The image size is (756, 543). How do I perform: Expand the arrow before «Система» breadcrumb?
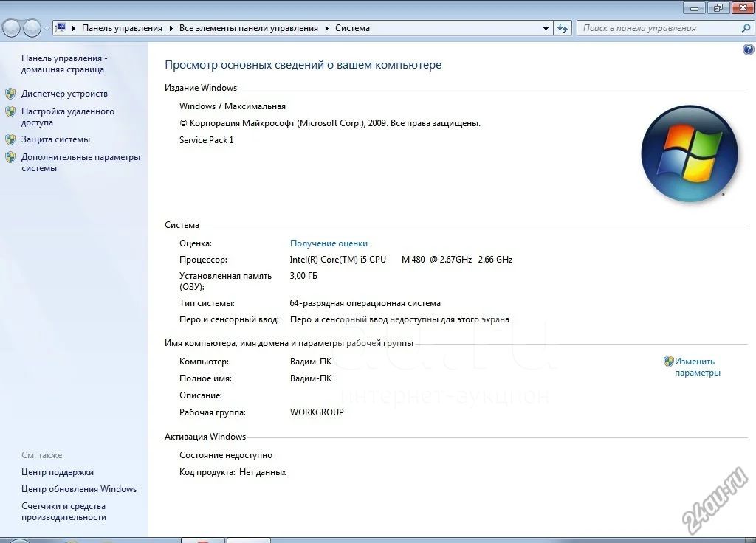click(327, 29)
